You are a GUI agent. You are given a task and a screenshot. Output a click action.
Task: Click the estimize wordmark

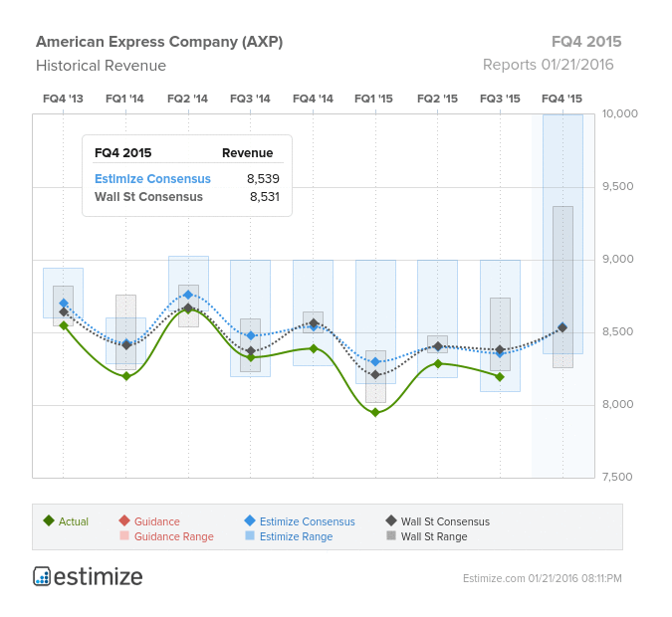[x=99, y=576]
